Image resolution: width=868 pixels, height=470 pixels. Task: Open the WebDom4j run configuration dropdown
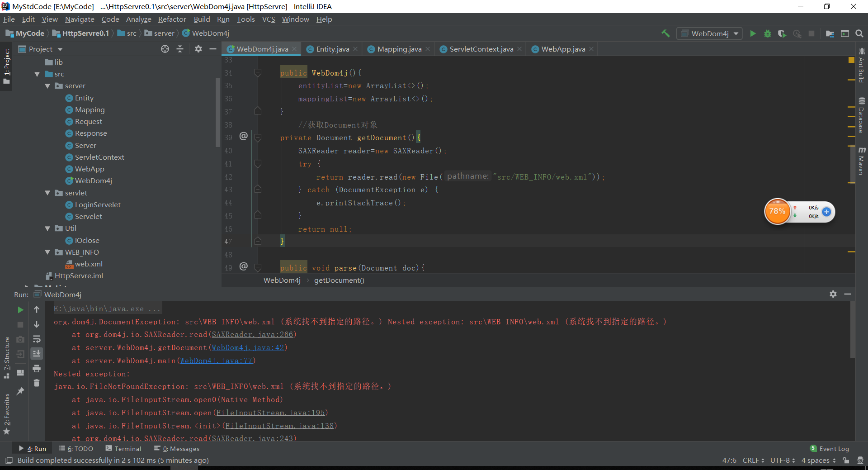click(710, 33)
